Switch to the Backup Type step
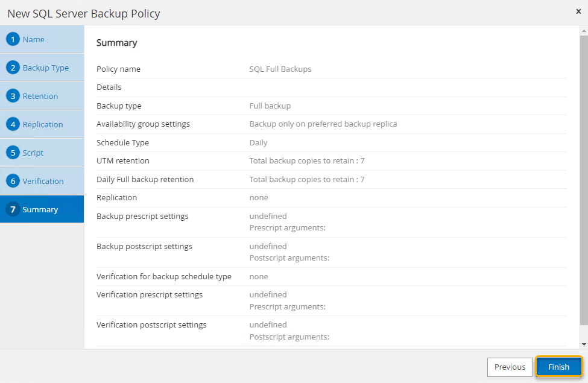This screenshot has width=588, height=383. coord(42,68)
